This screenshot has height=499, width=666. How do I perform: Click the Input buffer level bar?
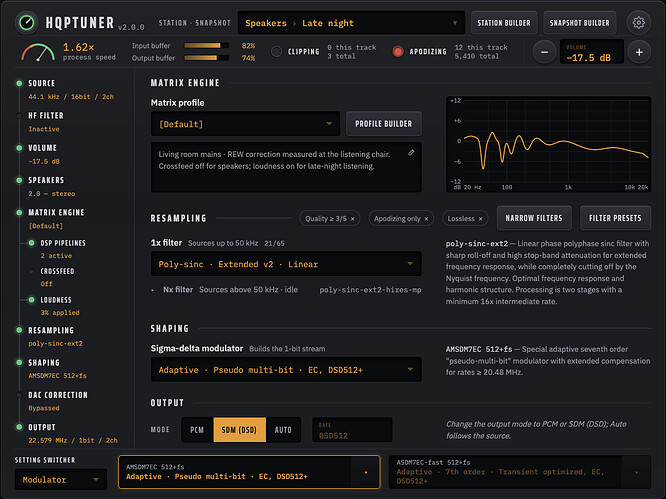click(206, 45)
